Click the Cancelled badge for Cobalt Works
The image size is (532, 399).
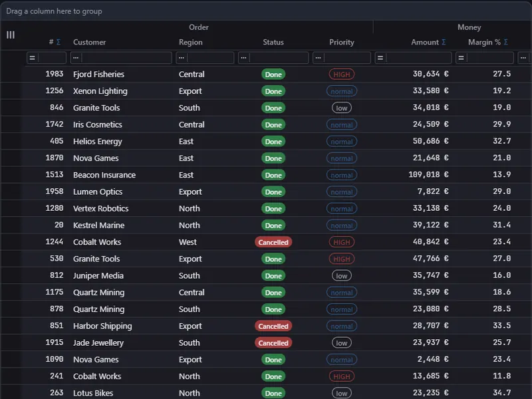pos(273,242)
